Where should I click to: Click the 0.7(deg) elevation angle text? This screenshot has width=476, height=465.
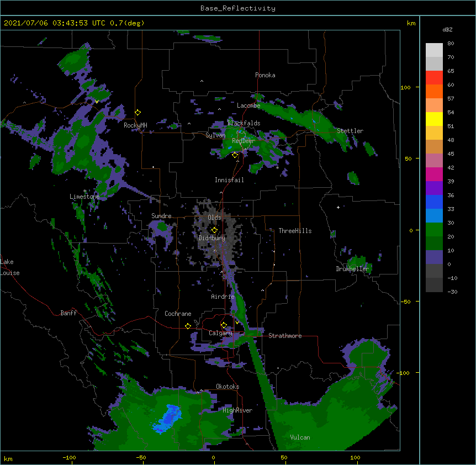[x=127, y=23]
